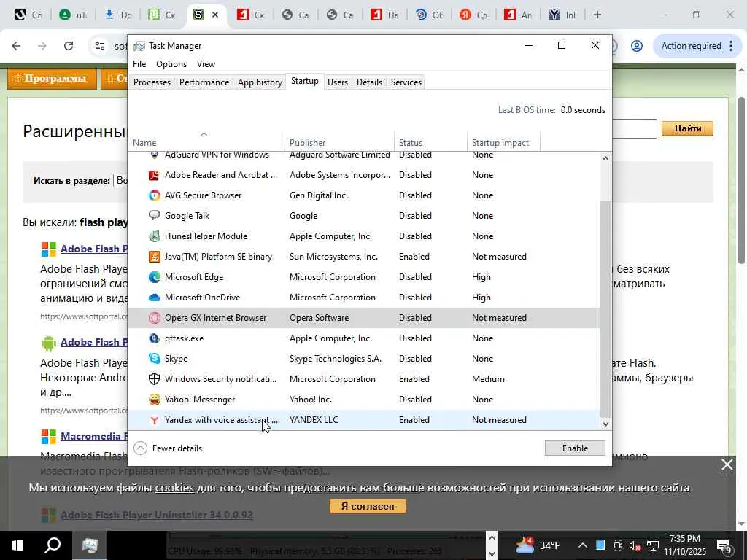The height and width of the screenshot is (560, 747).
Task: Go back in the browser
Action: [x=16, y=46]
